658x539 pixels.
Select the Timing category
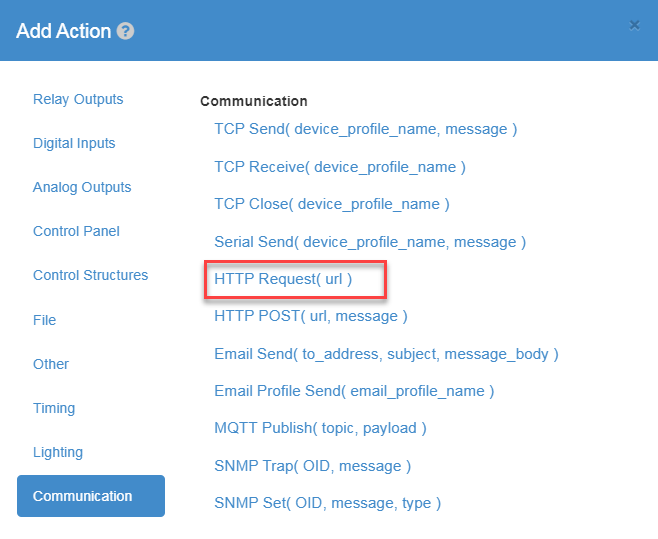(x=54, y=408)
